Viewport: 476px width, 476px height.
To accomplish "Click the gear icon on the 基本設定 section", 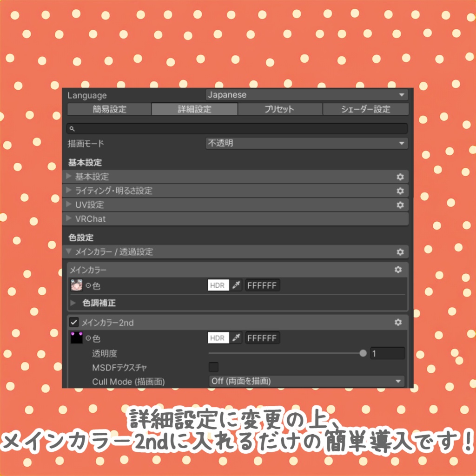I will click(401, 177).
